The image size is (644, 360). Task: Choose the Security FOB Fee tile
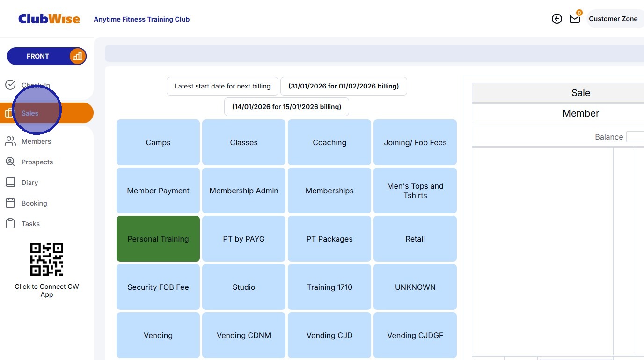[x=158, y=287]
